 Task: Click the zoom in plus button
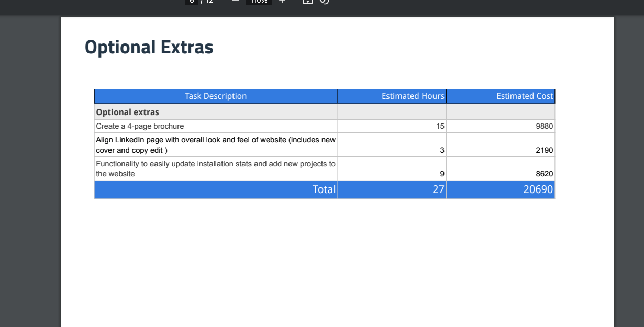(282, 2)
